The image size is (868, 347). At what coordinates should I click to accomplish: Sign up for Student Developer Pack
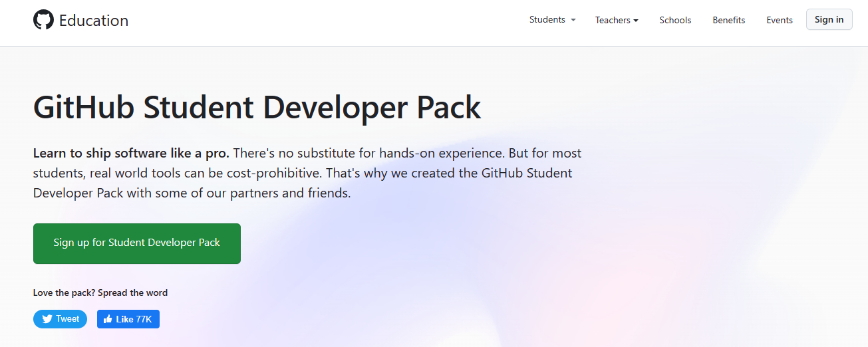click(137, 243)
